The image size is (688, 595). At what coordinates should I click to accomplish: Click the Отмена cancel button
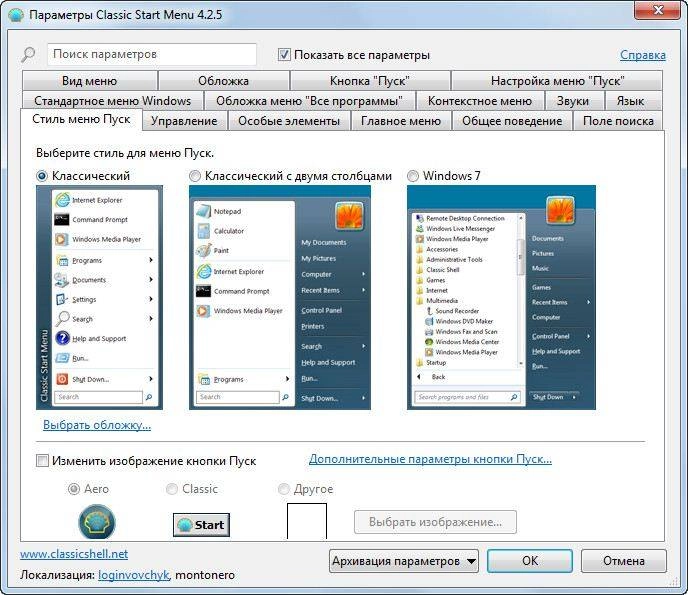pos(624,561)
